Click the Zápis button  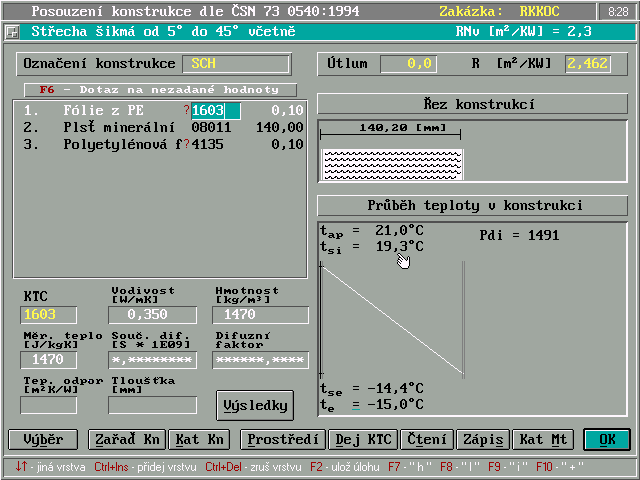coord(482,439)
